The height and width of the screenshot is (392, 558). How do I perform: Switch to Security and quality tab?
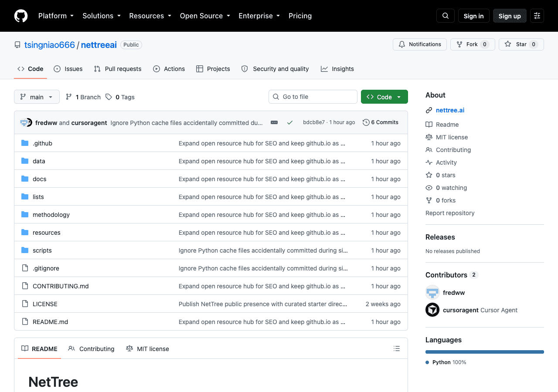coord(275,69)
